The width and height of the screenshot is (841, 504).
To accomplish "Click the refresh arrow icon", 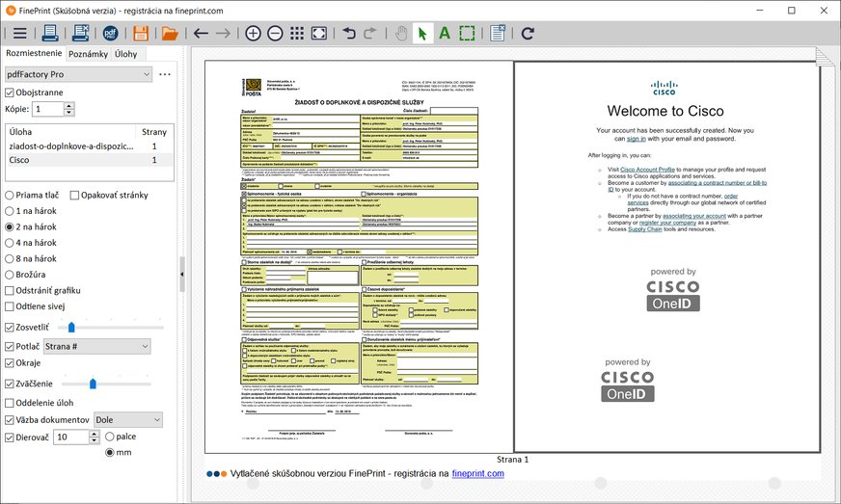I will coord(528,33).
